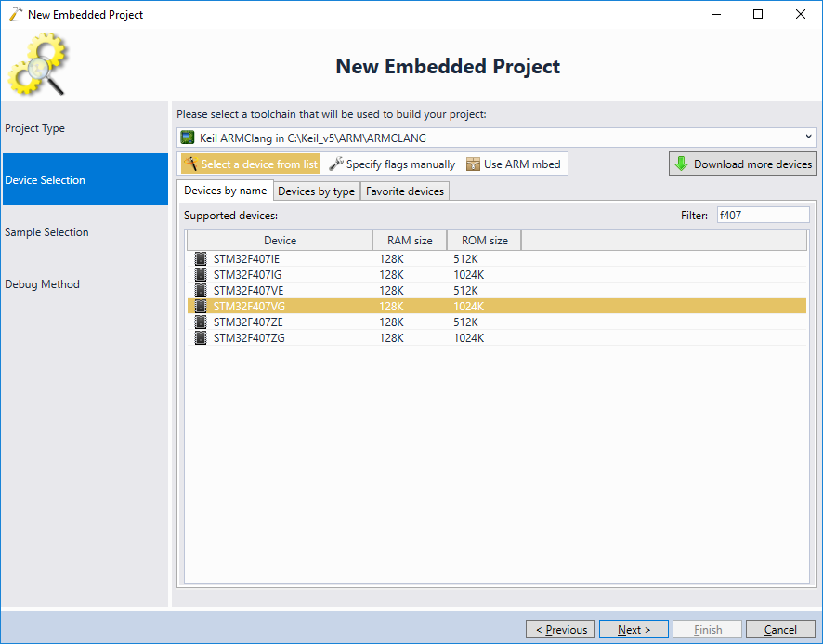Click the 1024K ROM value for STM32F407VG
This screenshot has height=644, width=823.
(469, 307)
